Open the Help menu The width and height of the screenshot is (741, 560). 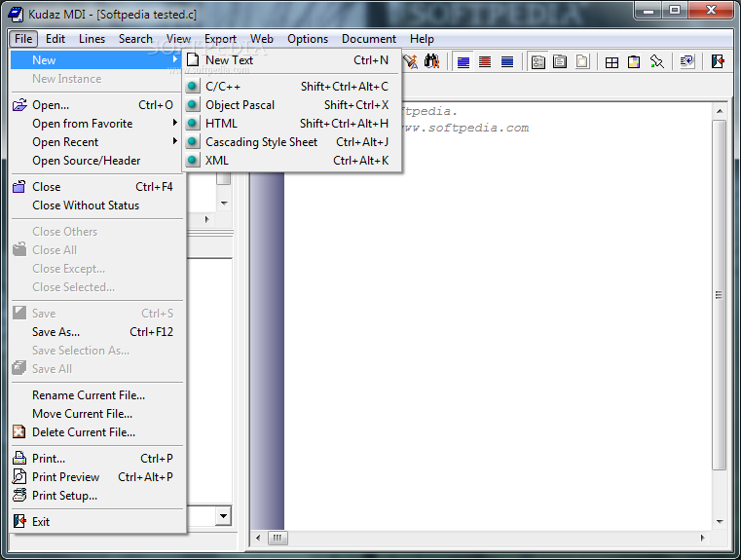pos(422,39)
